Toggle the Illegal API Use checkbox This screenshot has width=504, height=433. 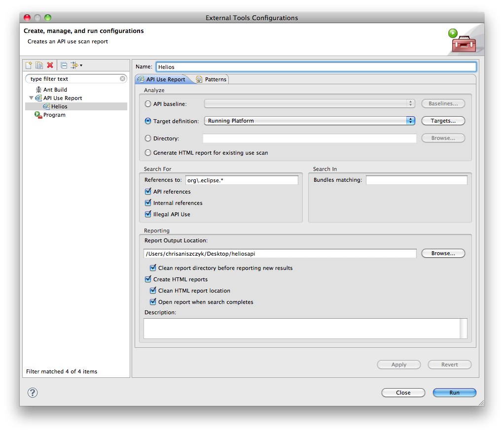pyautogui.click(x=148, y=214)
